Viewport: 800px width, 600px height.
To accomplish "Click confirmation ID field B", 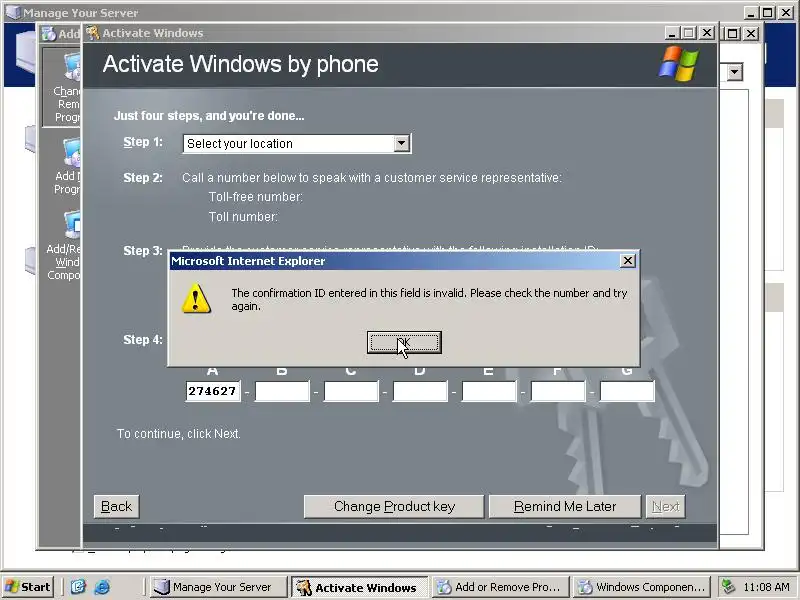I will (x=282, y=391).
